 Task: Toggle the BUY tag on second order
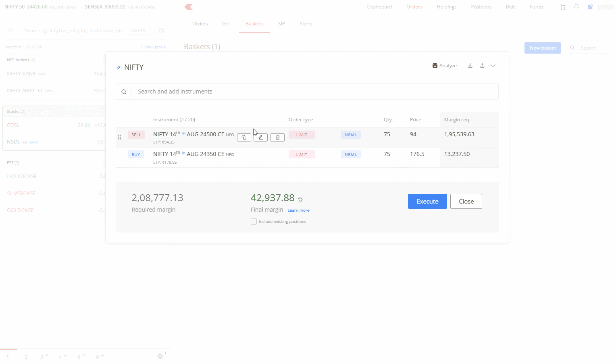pos(136,154)
